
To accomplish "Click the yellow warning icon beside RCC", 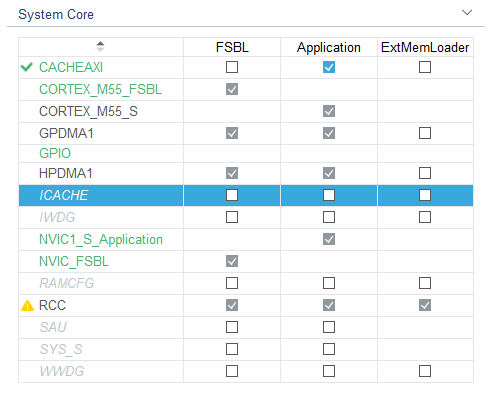I will point(27,305).
